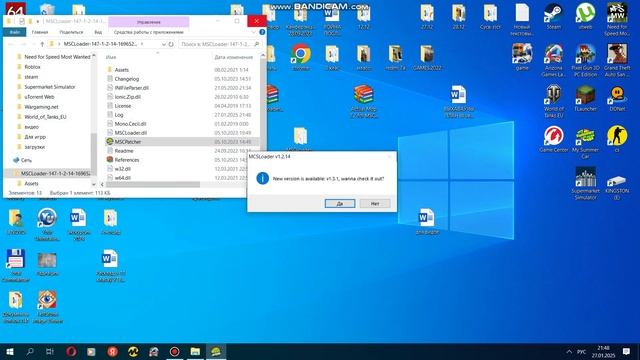Open Google Chrome desktop shortcut
This screenshot has width=640, height=360.
[x=301, y=58]
